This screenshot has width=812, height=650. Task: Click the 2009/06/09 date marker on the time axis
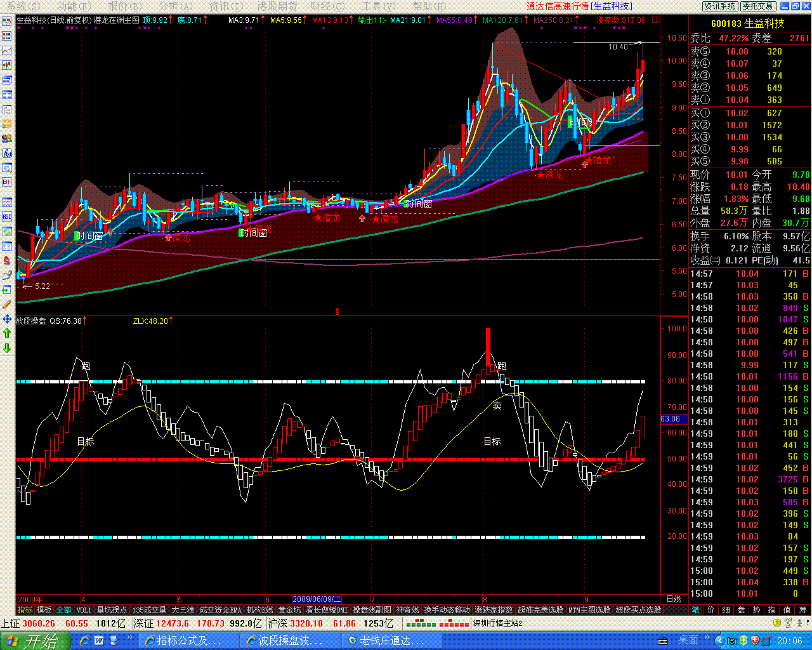click(x=317, y=599)
